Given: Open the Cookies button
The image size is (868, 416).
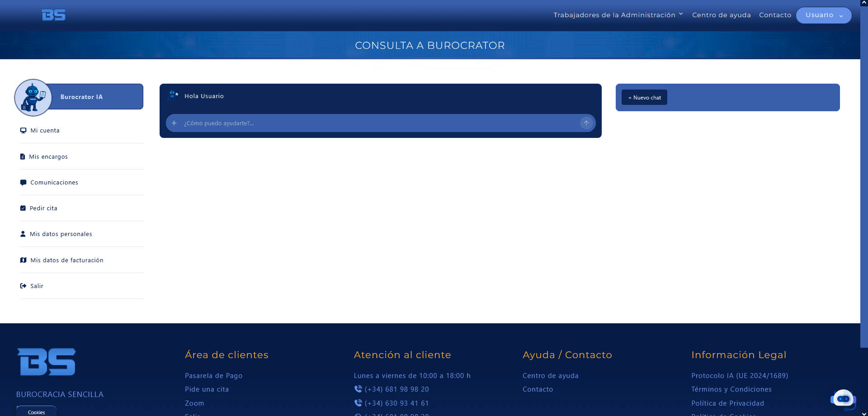Looking at the screenshot, I should 37,411.
